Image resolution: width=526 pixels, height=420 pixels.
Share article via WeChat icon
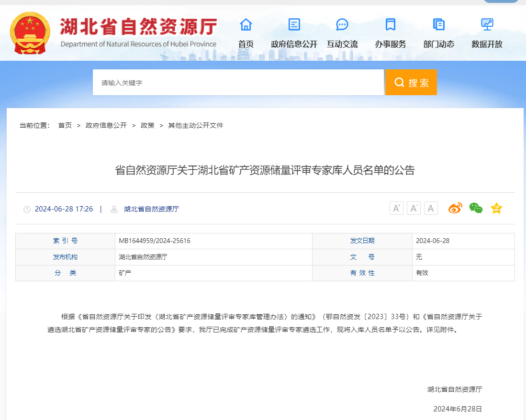pyautogui.click(x=476, y=208)
